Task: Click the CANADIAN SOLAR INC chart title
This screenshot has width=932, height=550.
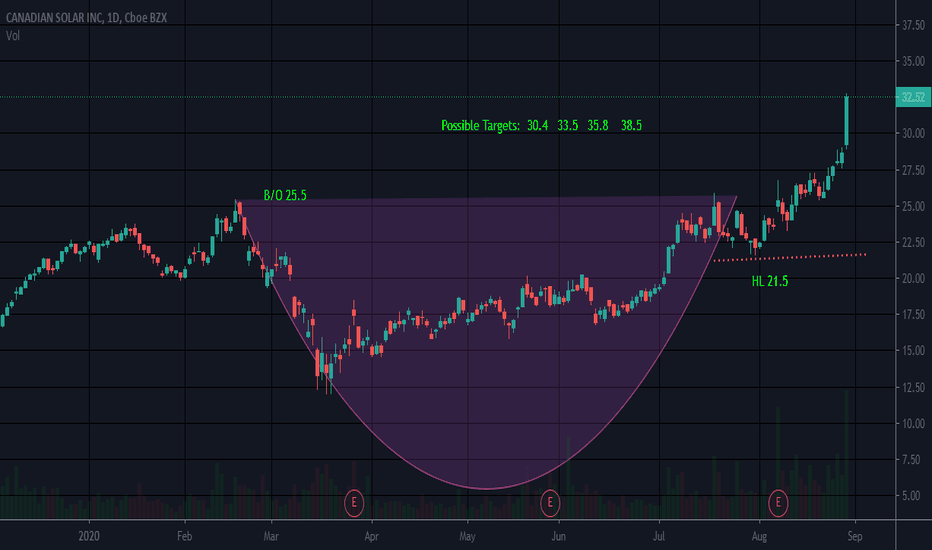Action: (x=86, y=18)
